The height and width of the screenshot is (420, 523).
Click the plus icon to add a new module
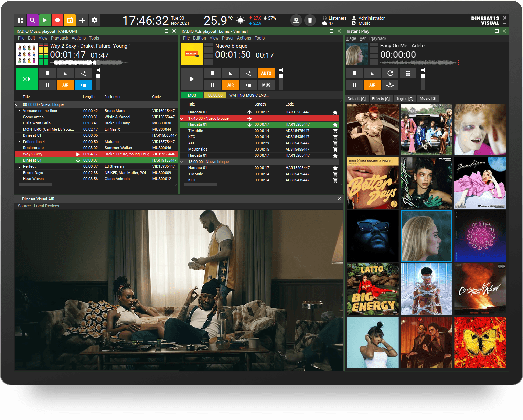(82, 20)
